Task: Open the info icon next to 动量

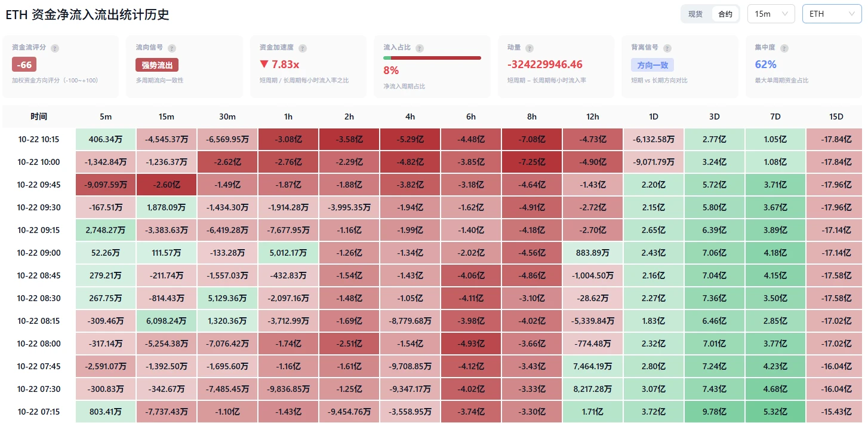Action: coord(530,48)
